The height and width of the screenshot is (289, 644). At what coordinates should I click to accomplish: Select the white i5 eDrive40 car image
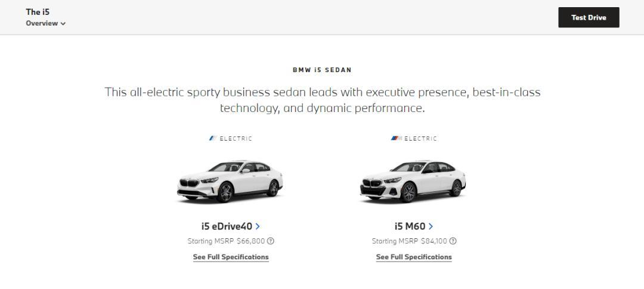(x=230, y=181)
